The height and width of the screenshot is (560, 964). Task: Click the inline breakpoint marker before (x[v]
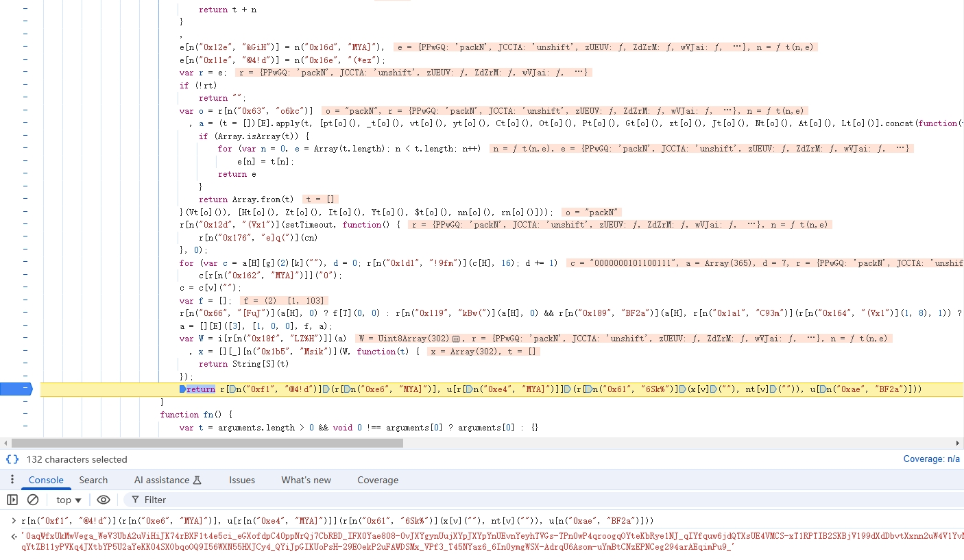[684, 389]
